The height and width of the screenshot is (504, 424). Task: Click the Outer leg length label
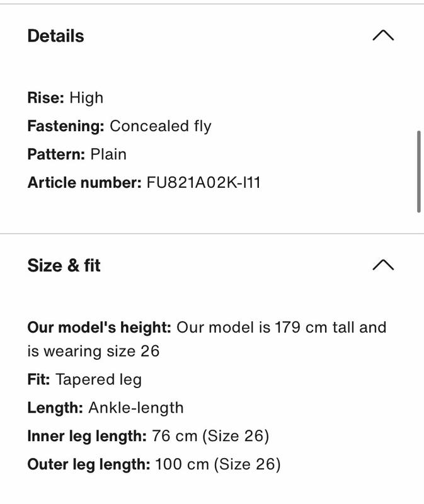coord(89,464)
